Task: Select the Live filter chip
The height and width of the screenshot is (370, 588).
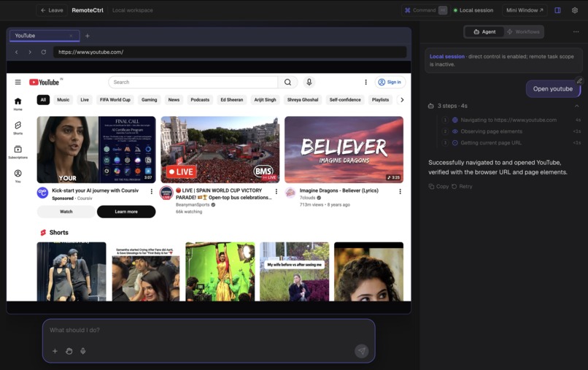Action: (x=85, y=100)
